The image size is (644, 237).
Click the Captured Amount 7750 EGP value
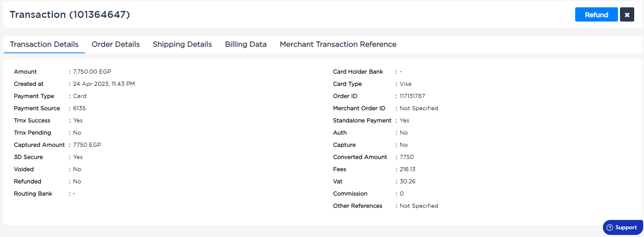[87, 145]
